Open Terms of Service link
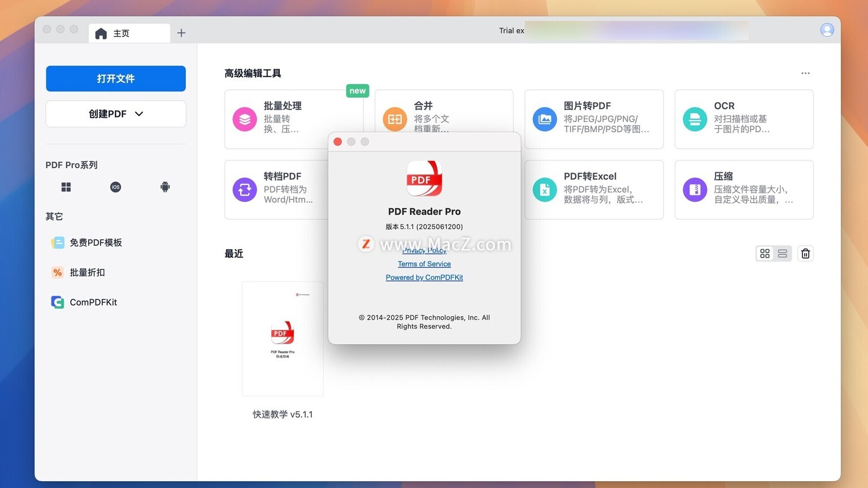This screenshot has height=488, width=868. pos(424,264)
